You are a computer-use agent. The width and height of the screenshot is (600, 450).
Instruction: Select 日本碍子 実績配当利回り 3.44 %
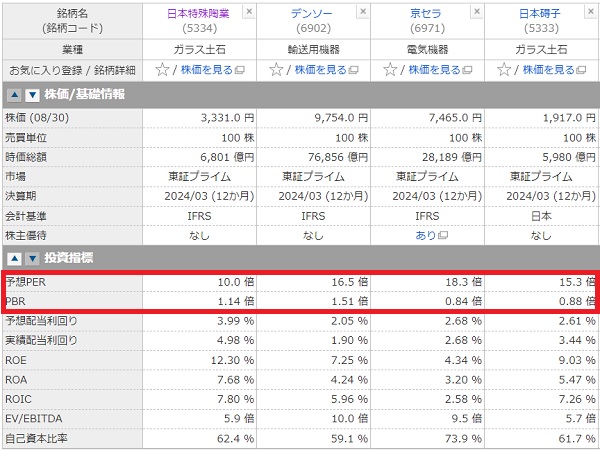point(576,341)
